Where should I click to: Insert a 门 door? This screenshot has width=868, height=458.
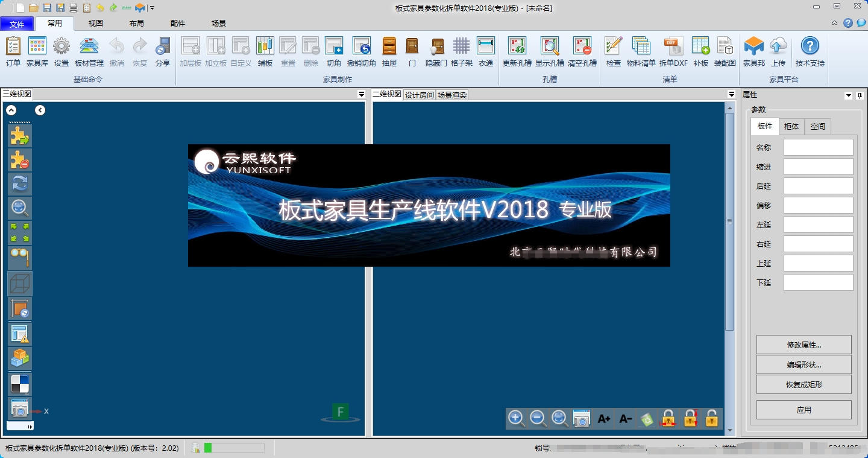coord(412,51)
